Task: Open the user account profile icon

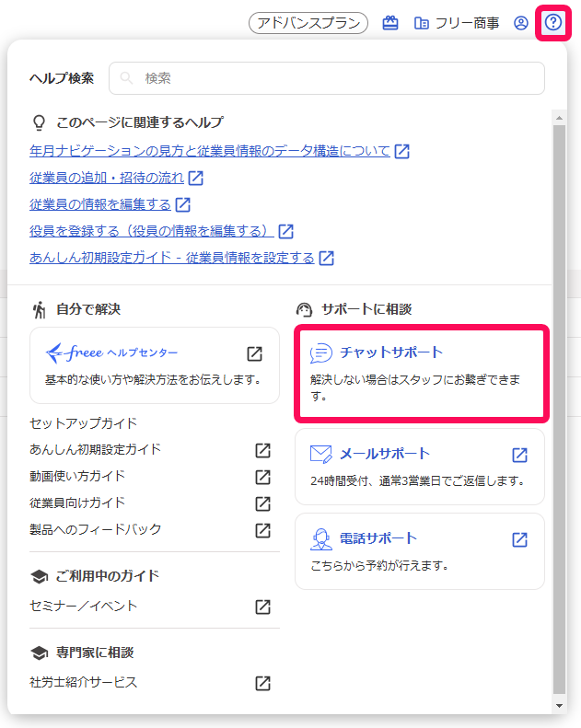Action: point(520,23)
